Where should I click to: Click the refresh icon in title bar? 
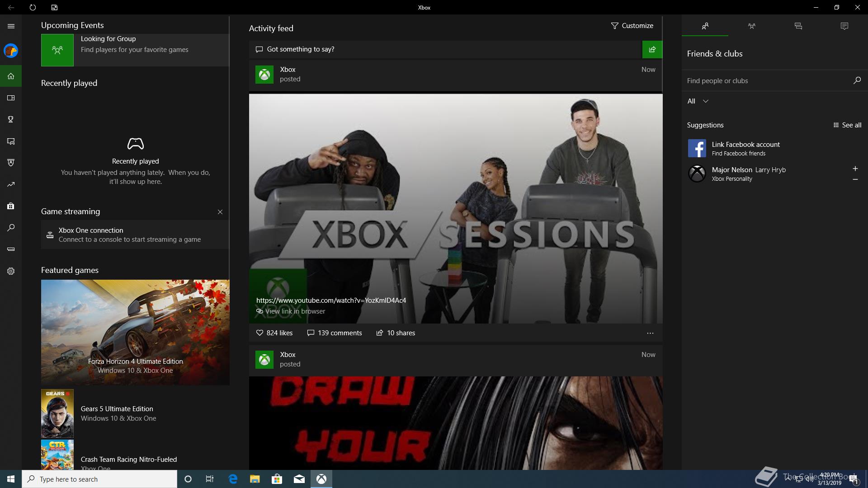pyautogui.click(x=33, y=7)
